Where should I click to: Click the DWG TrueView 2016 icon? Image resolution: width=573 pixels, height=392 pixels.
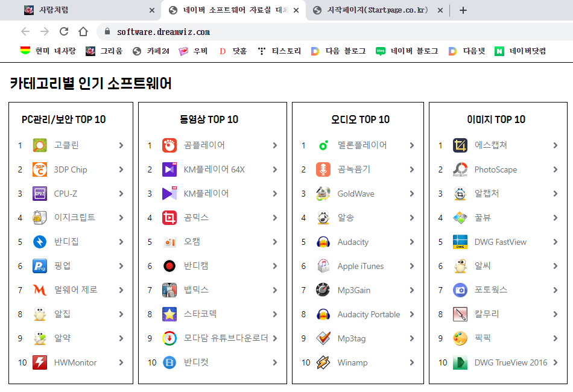click(460, 362)
